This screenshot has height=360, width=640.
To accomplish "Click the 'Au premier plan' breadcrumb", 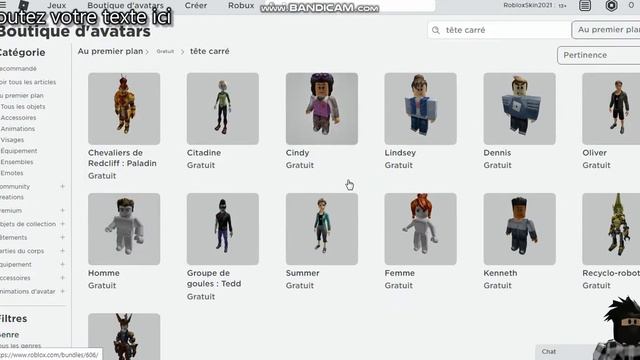I will coord(110,51).
